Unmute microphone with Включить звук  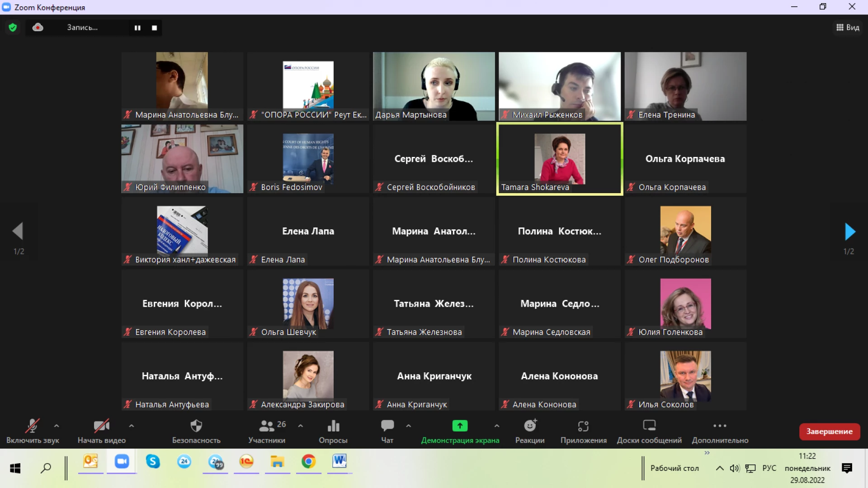32,426
